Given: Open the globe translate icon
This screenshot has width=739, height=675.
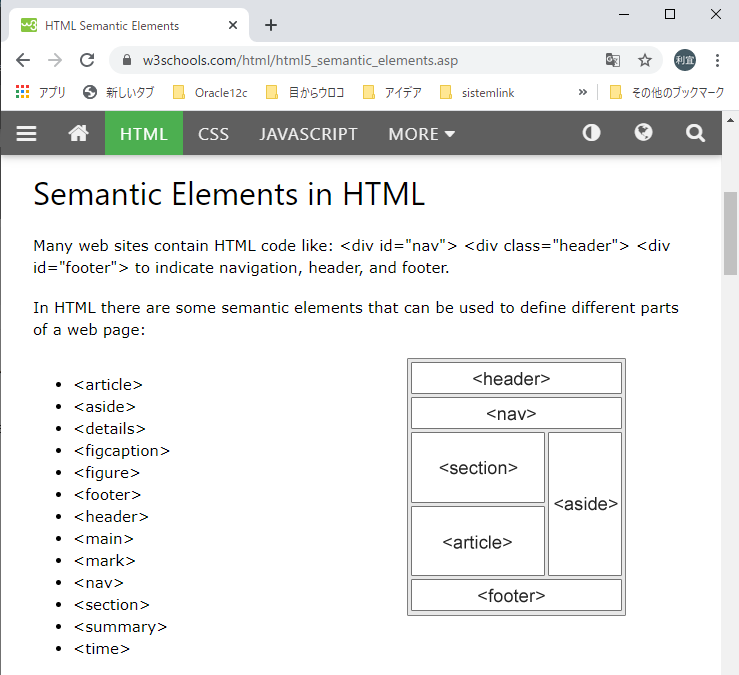Looking at the screenshot, I should click(643, 132).
